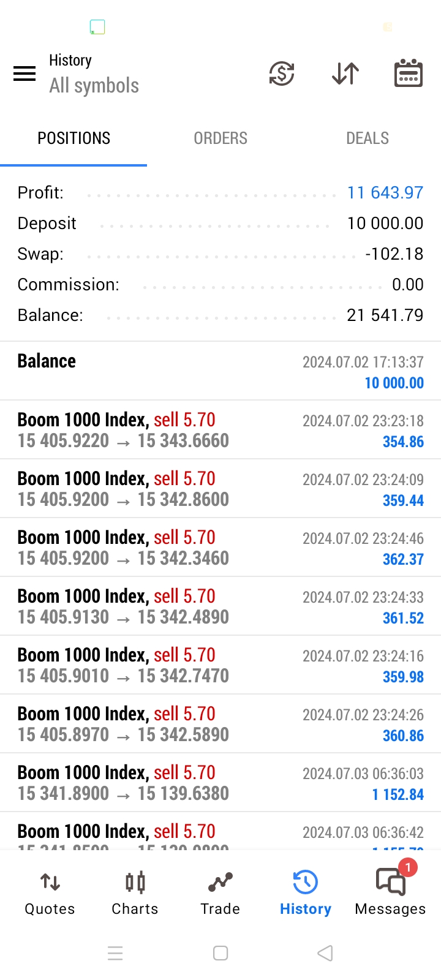Expand the trade closed at 23:24:09
Screen dimensions: 441x980
tap(221, 489)
